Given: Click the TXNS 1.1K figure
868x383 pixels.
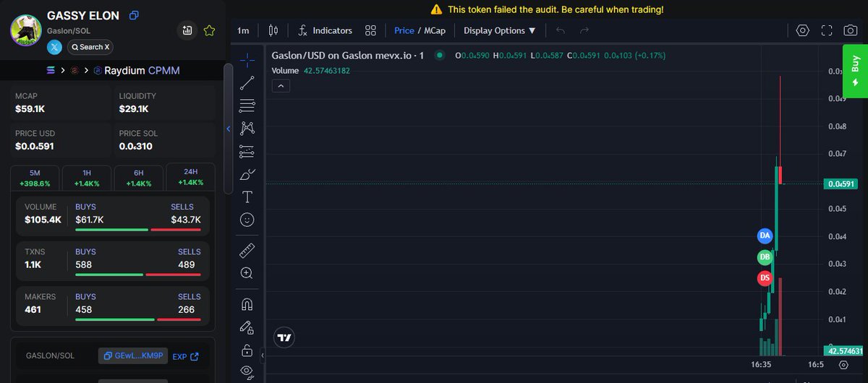Looking at the screenshot, I should pos(33,264).
